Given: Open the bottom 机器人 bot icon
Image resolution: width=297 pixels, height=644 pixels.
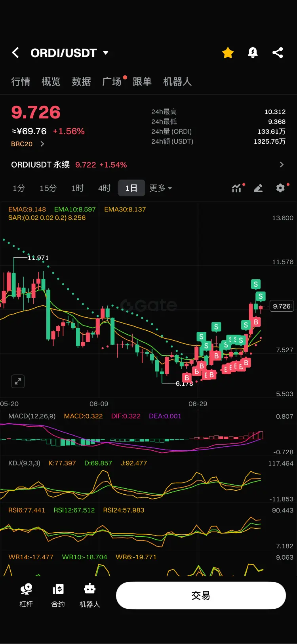Looking at the screenshot, I should pyautogui.click(x=89, y=595).
